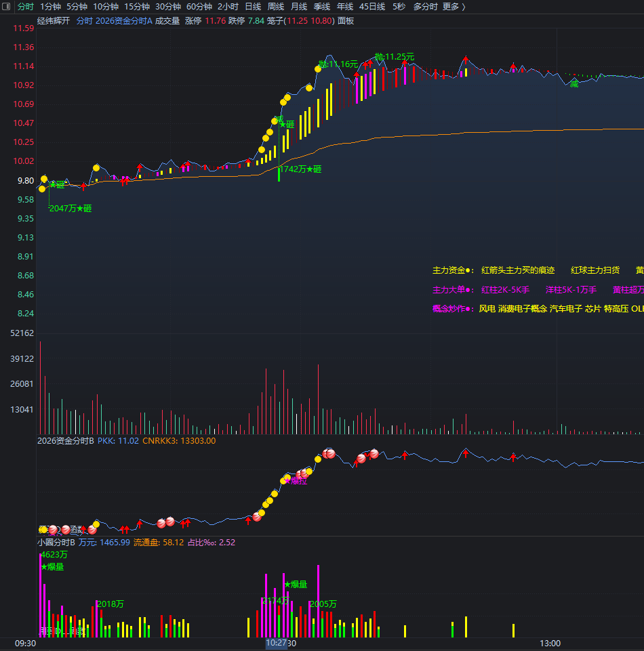Click the CNRKK3: 13303.00 value
The height and width of the screenshot is (651, 644).
[x=179, y=441]
